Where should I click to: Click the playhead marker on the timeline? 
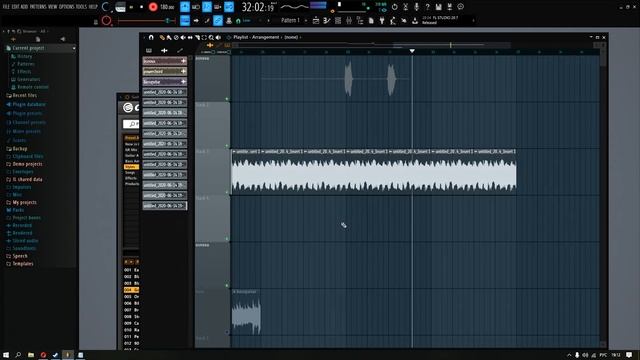412,51
